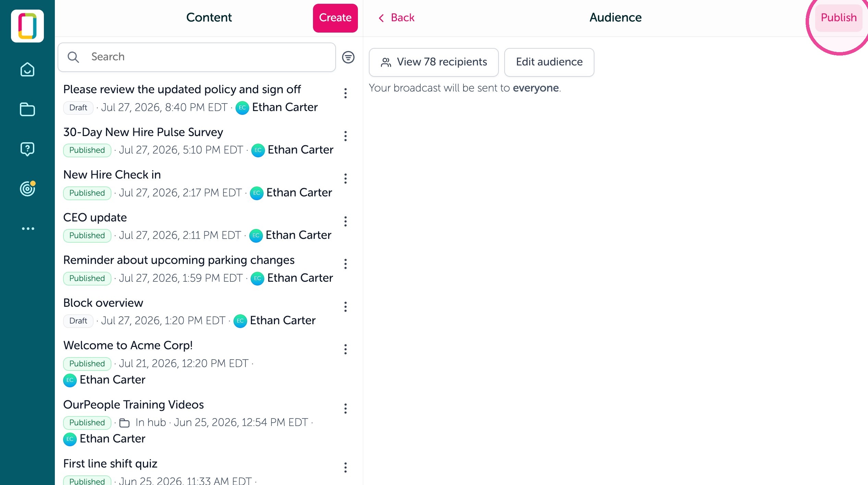Open the content filter icon beside search
Image resolution: width=868 pixels, height=485 pixels.
(x=348, y=57)
